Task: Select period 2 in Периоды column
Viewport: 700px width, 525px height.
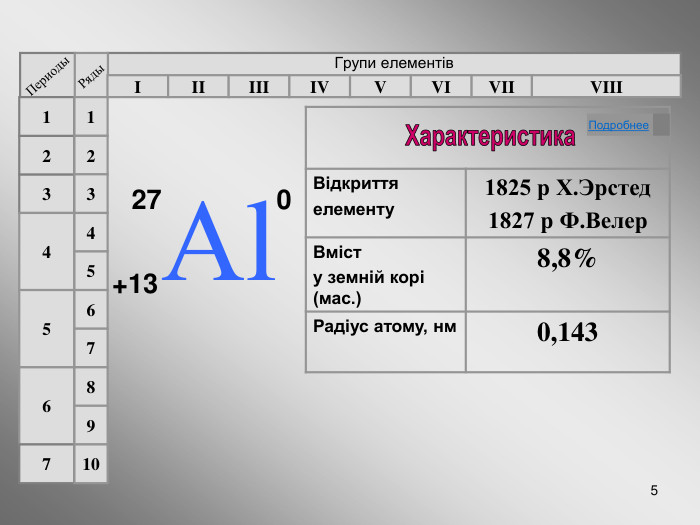Action: pos(46,155)
